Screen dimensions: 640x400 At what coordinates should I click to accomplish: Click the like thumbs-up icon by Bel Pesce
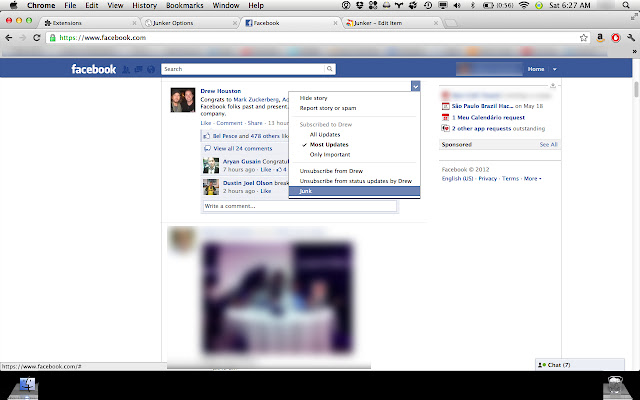click(207, 136)
